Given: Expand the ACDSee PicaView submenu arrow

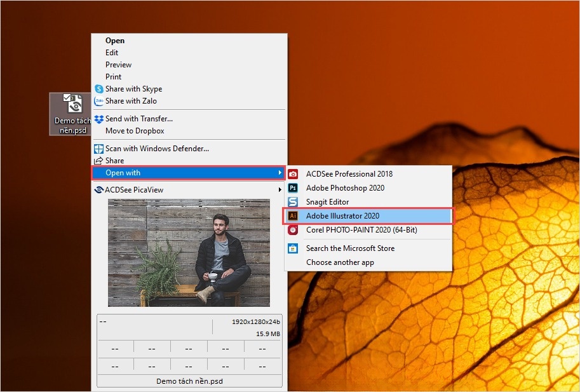Looking at the screenshot, I should 280,189.
